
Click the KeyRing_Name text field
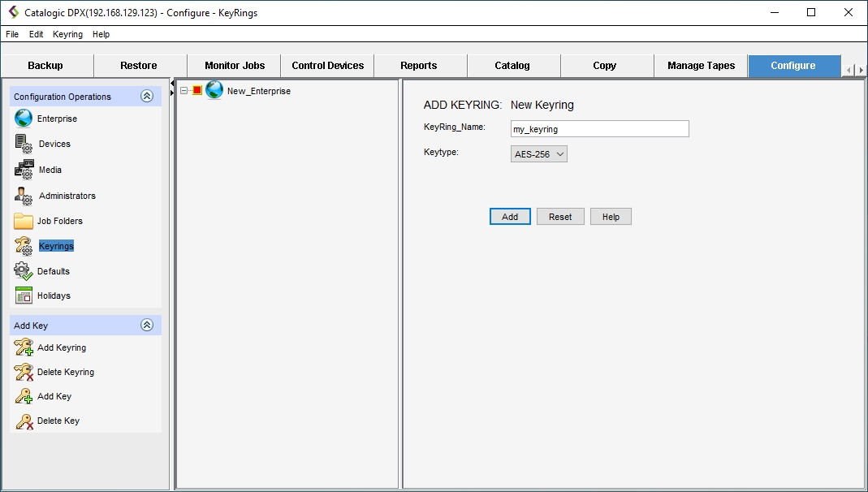click(x=599, y=129)
